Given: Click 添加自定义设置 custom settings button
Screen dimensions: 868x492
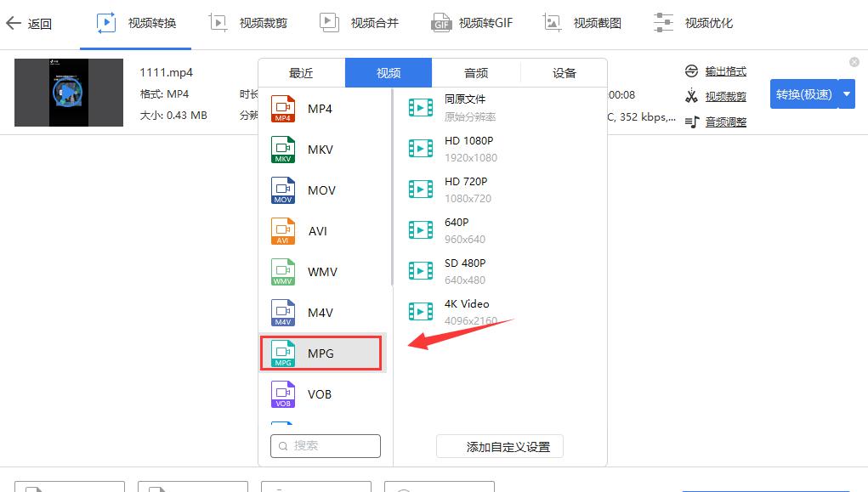Looking at the screenshot, I should click(x=499, y=446).
